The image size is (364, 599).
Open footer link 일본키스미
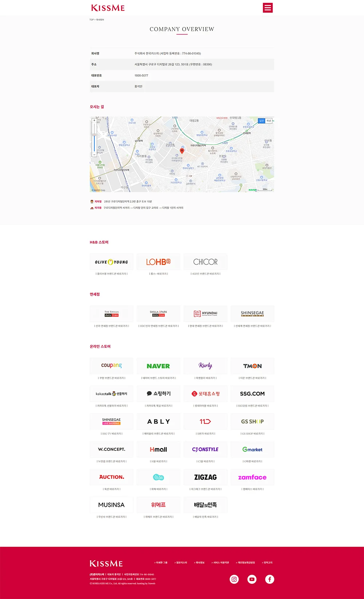click(x=181, y=563)
